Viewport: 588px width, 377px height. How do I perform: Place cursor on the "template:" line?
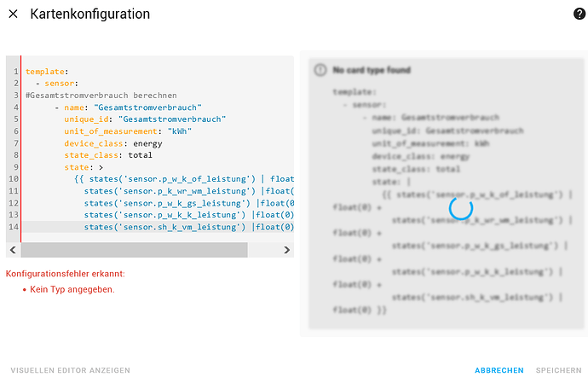(48, 72)
